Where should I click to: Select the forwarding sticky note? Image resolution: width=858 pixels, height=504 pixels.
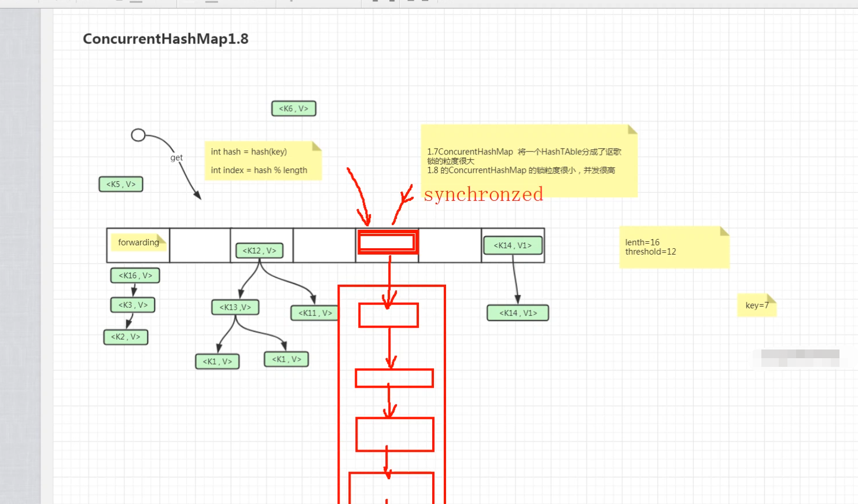(139, 242)
